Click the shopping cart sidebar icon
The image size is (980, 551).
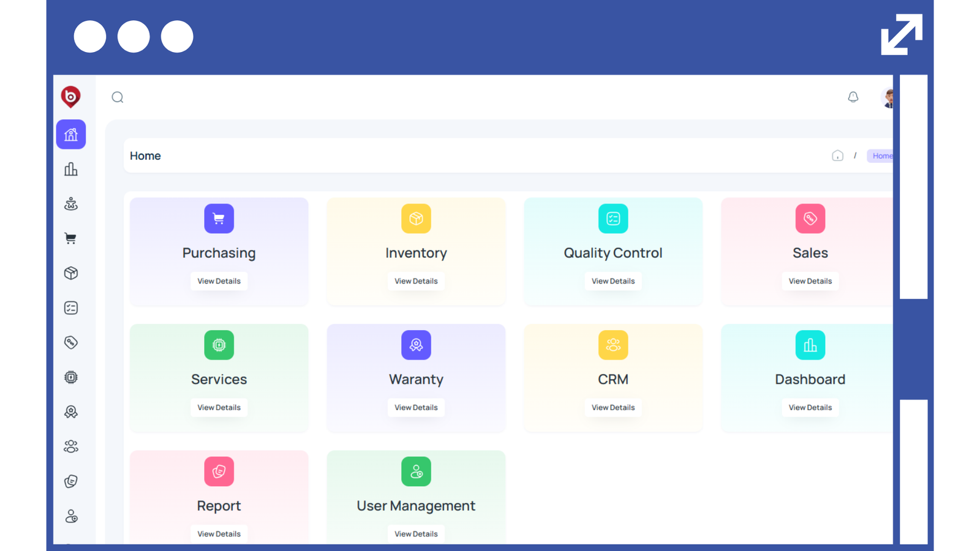pos(71,239)
